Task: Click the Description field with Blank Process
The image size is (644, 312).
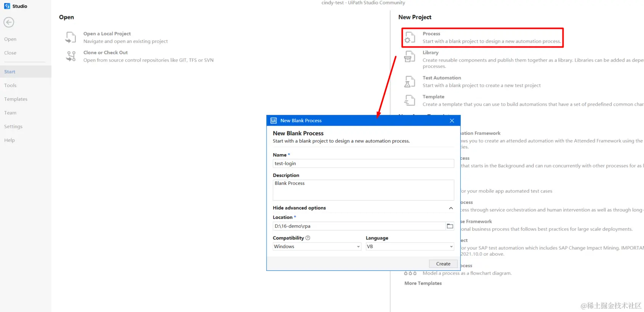Action: click(x=364, y=190)
